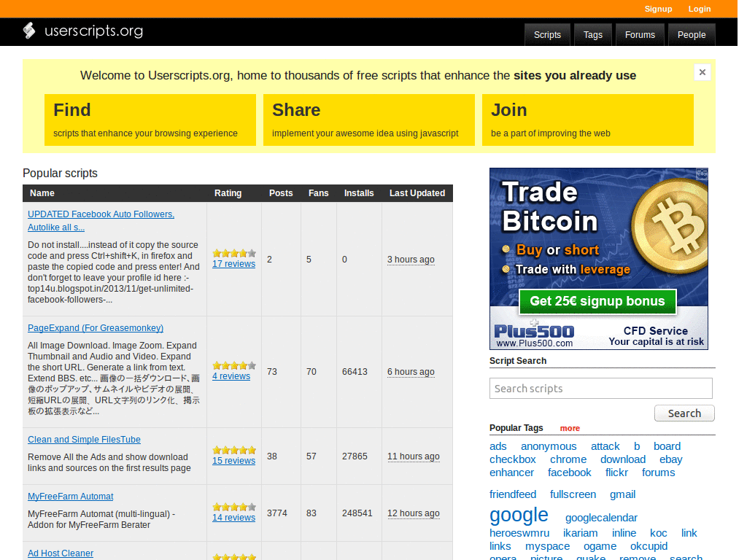Screen dimensions: 747x560
Task: Select the 'googlecalendar' tag
Action: [601, 518]
